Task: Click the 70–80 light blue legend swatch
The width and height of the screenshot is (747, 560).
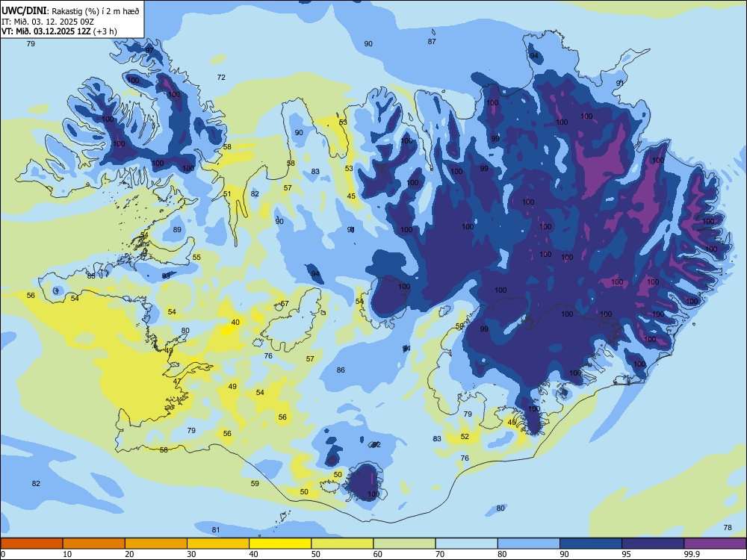Action: pyautogui.click(x=466, y=544)
